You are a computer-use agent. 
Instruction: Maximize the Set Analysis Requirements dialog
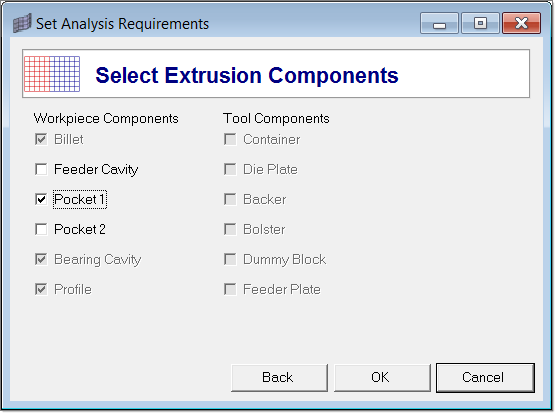[x=480, y=23]
